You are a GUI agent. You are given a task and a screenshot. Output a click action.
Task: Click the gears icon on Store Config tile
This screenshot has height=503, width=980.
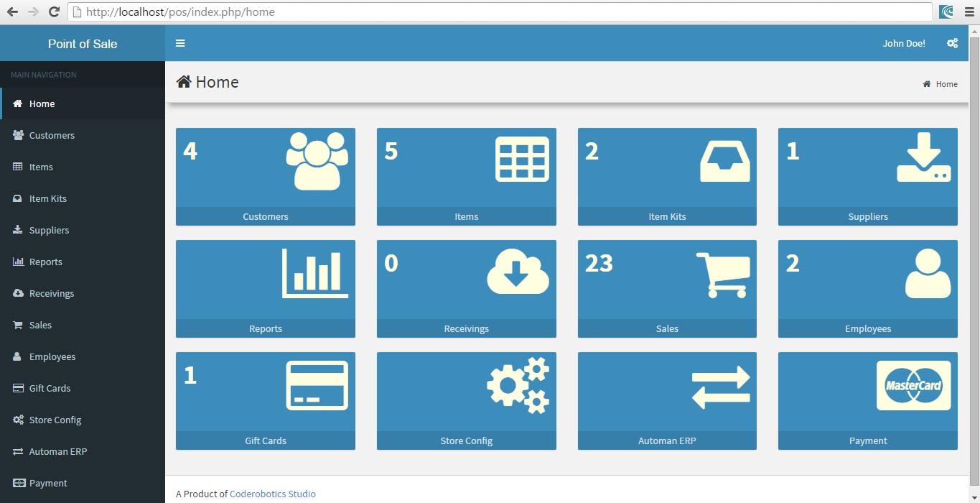point(518,385)
